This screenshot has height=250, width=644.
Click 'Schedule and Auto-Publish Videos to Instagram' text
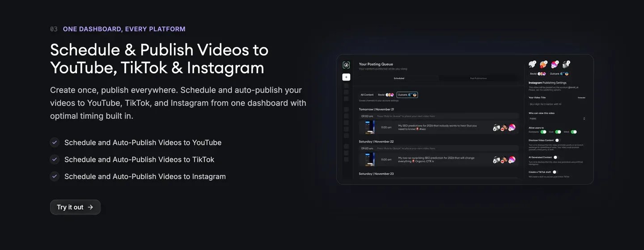(x=145, y=176)
